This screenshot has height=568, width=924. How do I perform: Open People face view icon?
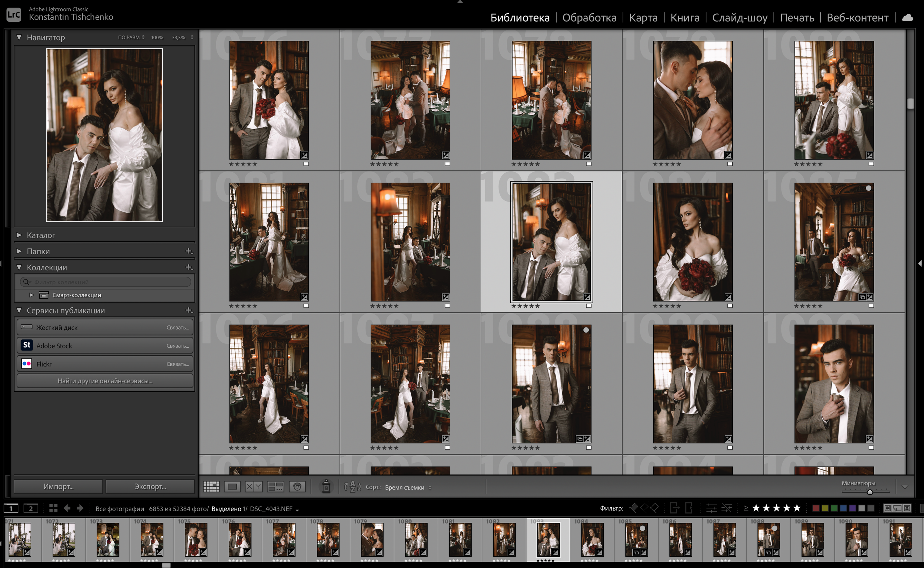[x=297, y=487]
